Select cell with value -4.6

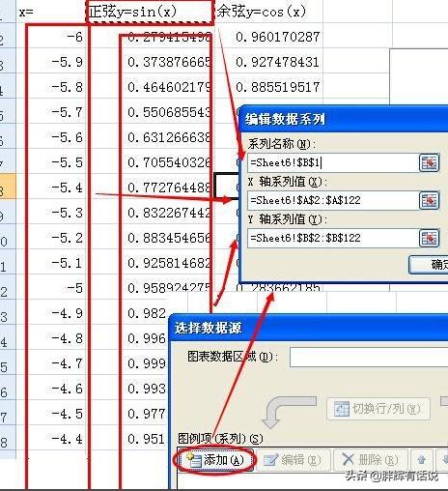coord(51,389)
